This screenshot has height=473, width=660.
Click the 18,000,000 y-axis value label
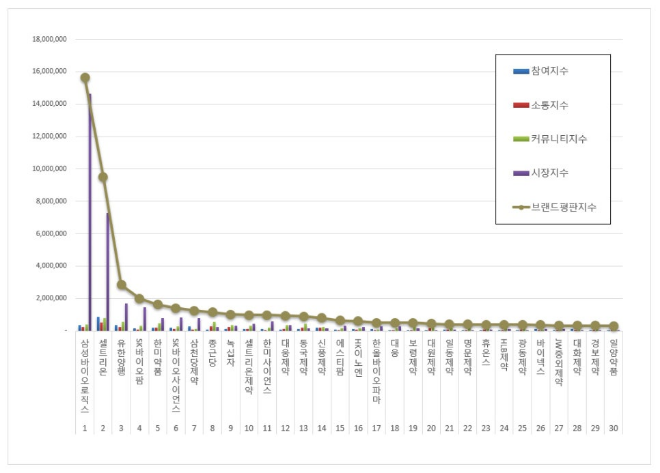click(x=48, y=39)
